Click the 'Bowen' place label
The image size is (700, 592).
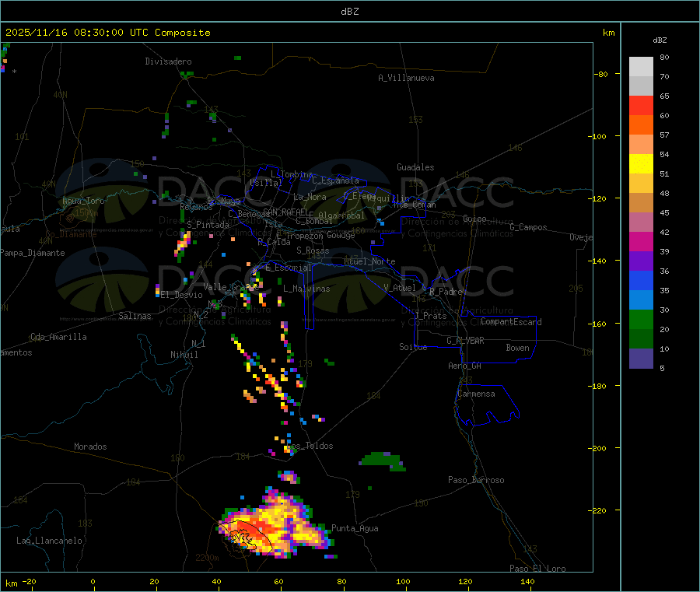click(518, 349)
